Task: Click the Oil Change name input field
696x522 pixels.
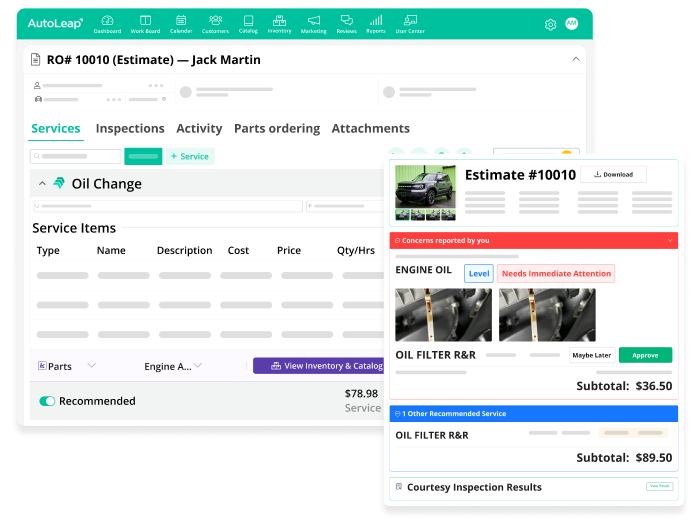Action: point(168,206)
